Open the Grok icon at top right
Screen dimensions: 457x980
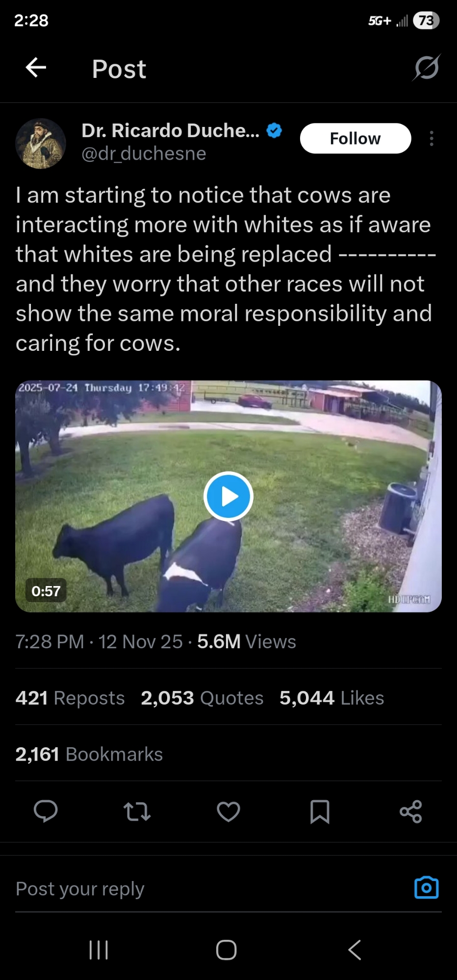click(427, 68)
